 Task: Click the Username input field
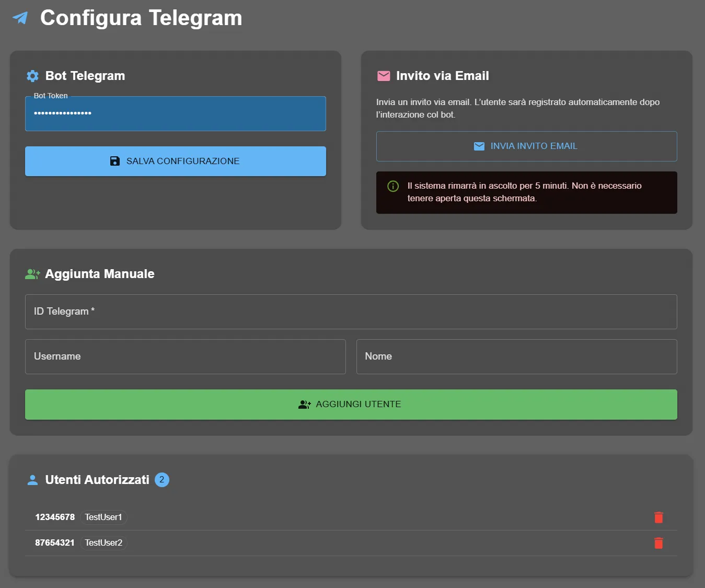click(x=185, y=356)
